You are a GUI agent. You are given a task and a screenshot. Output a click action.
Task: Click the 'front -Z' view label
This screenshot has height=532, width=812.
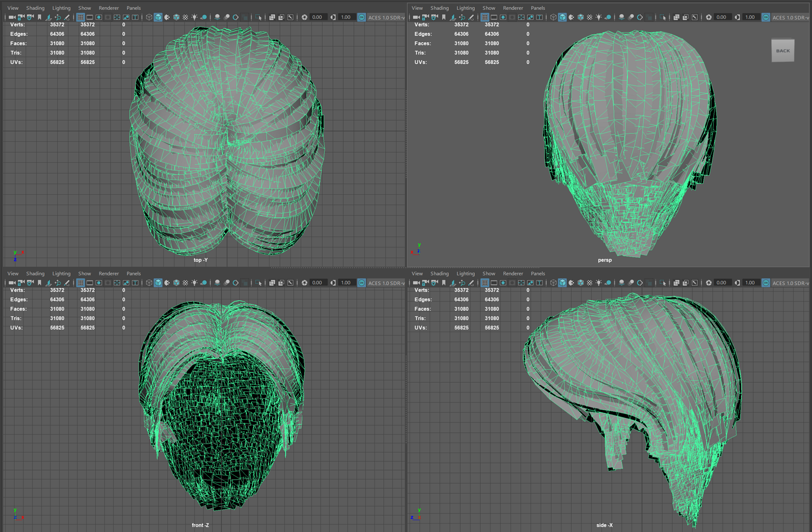point(200,525)
